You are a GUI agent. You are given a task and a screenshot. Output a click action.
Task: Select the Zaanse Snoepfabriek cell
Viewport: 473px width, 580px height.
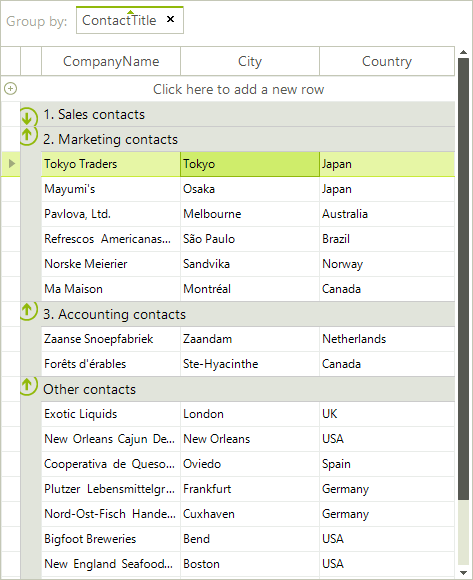click(x=111, y=339)
